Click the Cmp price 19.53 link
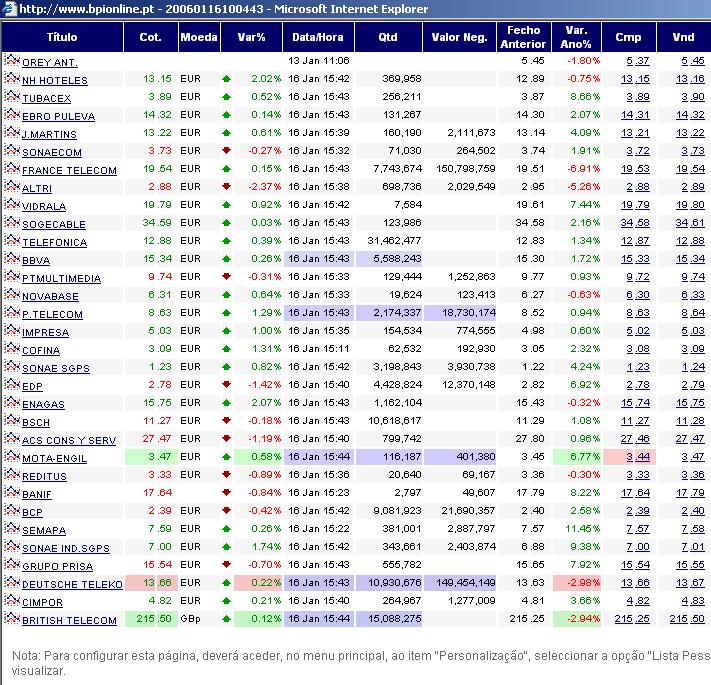This screenshot has height=685, width=711. (x=628, y=170)
